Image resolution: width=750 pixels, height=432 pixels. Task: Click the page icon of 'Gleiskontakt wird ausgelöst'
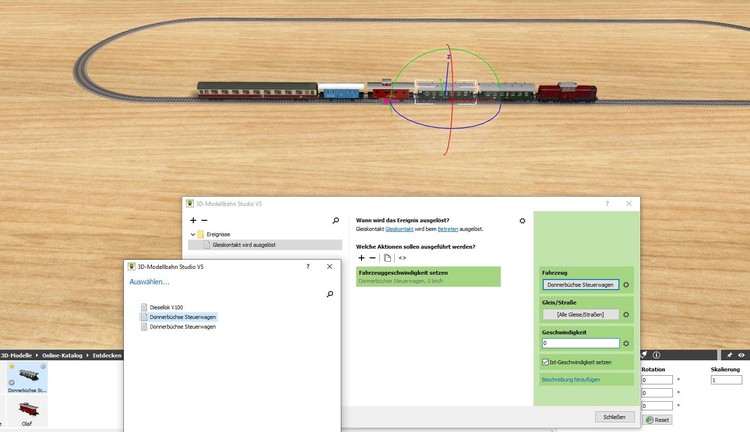[207, 244]
